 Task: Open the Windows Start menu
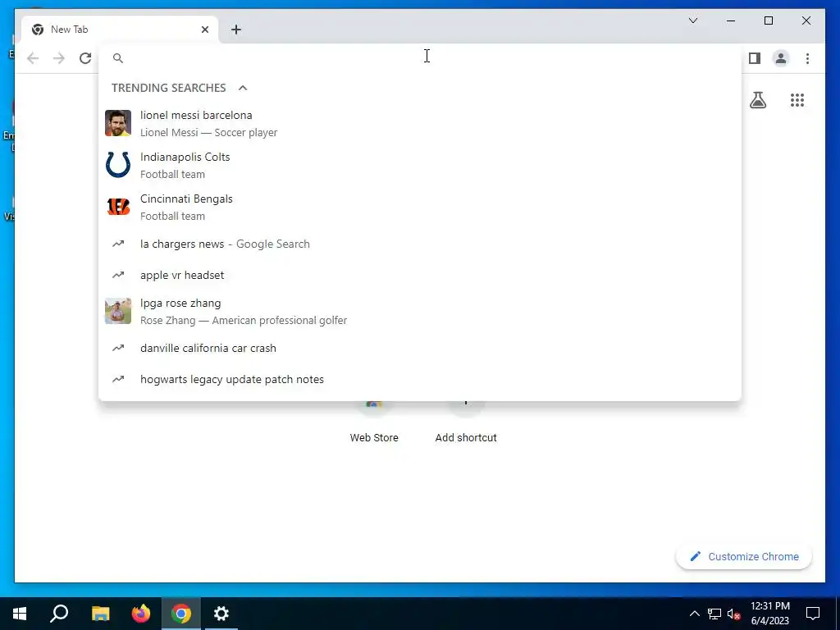[20, 614]
